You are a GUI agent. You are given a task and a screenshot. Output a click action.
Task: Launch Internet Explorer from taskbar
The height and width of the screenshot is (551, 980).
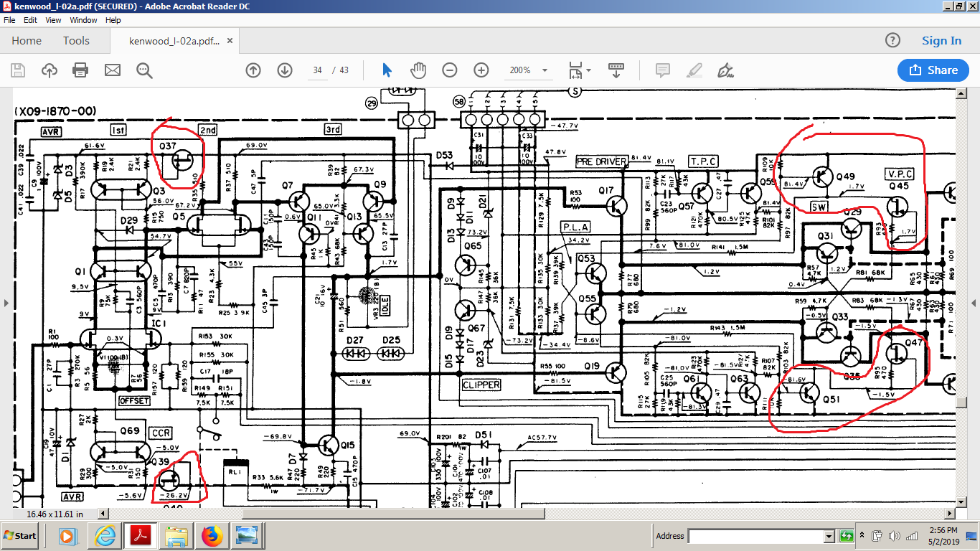[104, 536]
